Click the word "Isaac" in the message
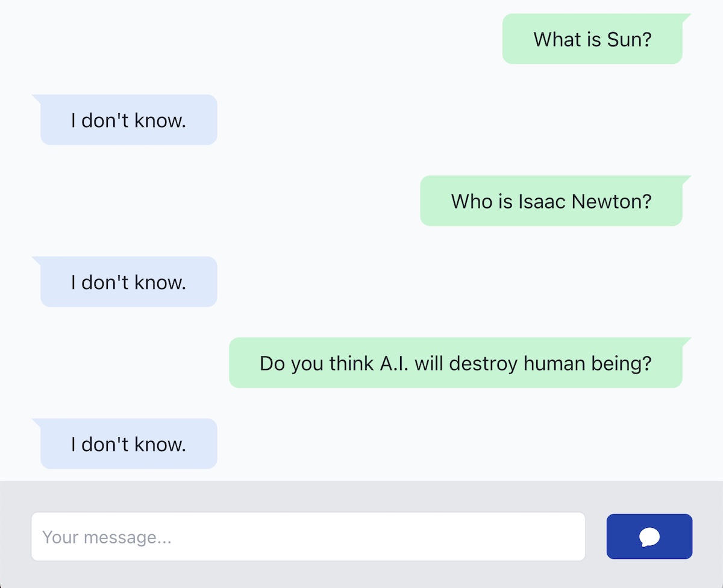The height and width of the screenshot is (588, 723). coord(542,201)
